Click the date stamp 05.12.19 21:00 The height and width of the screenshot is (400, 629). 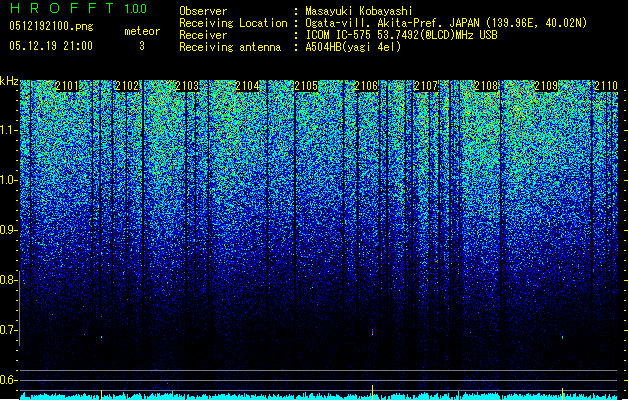click(51, 45)
